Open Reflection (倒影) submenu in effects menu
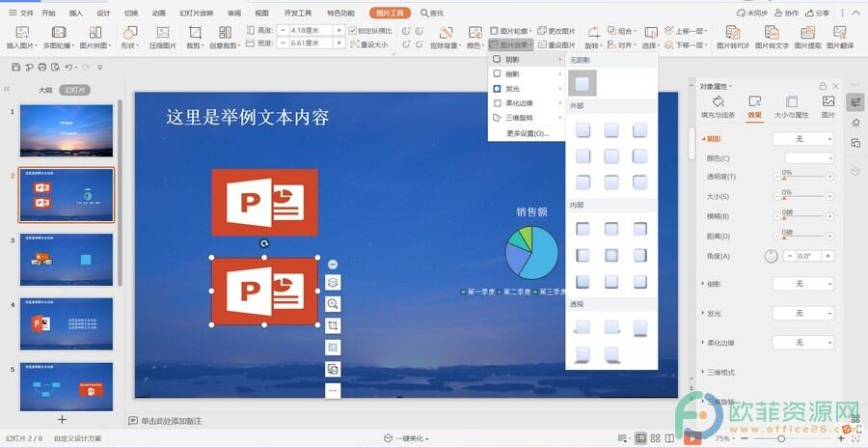Image resolution: width=868 pixels, height=448 pixels. [526, 73]
